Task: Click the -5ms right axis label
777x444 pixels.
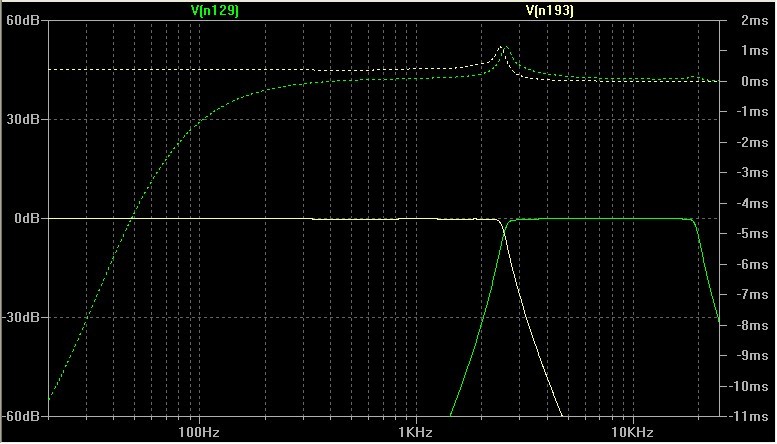Action: click(x=751, y=234)
